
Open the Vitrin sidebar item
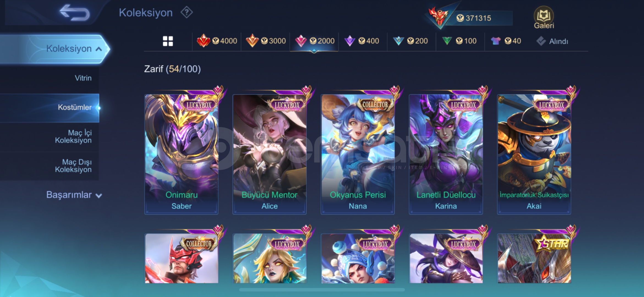click(x=83, y=78)
